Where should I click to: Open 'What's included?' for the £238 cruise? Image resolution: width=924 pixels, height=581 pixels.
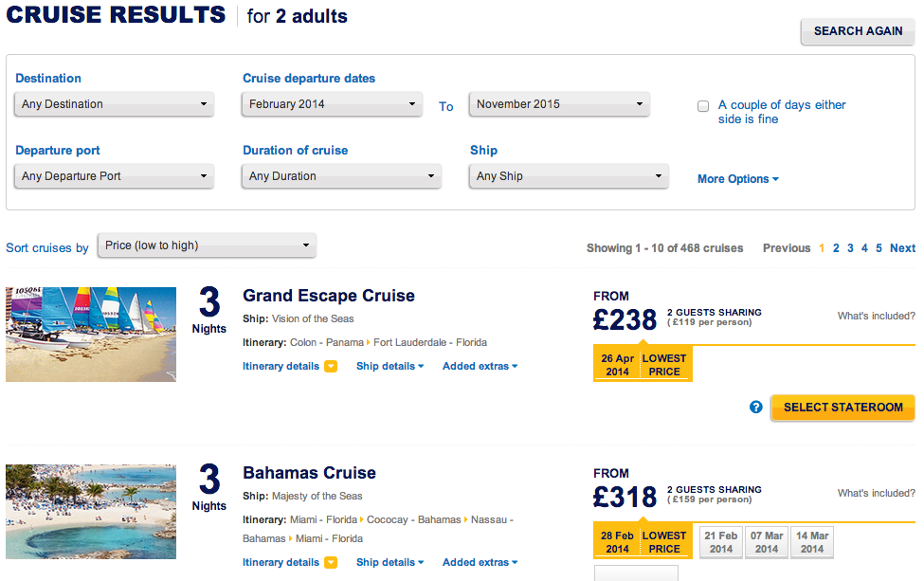(876, 317)
